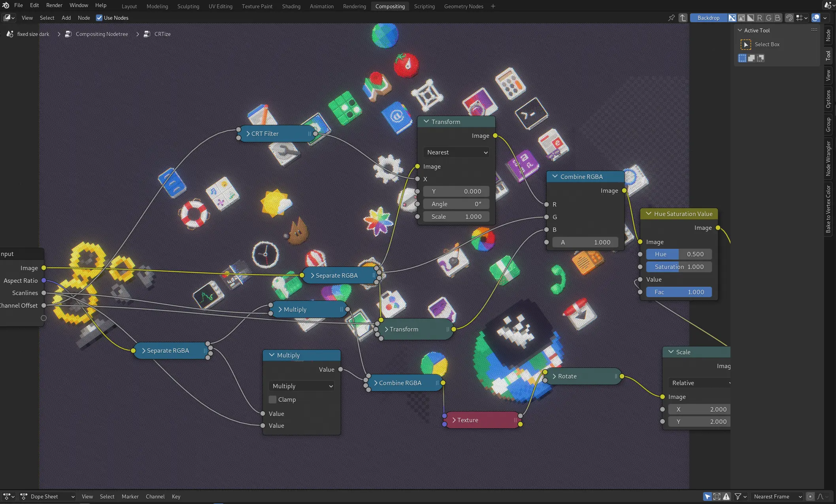The image size is (836, 504).
Task: Pin the compositing node editor header
Action: (671, 18)
